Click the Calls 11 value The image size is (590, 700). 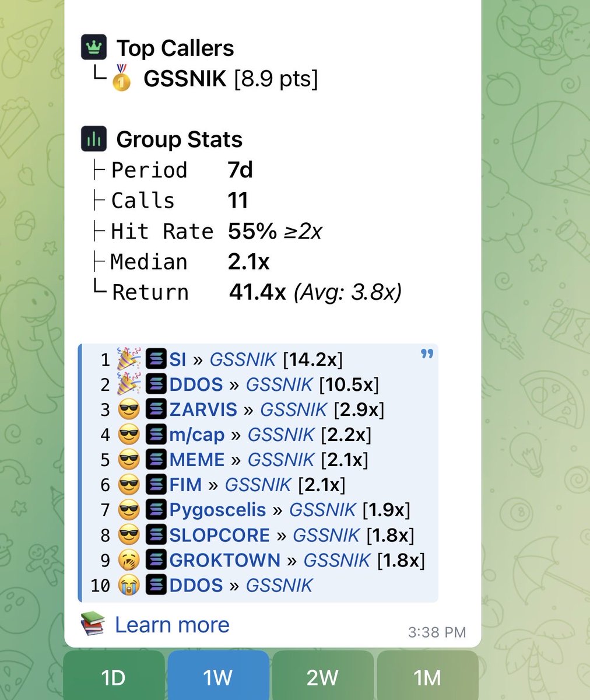238,201
